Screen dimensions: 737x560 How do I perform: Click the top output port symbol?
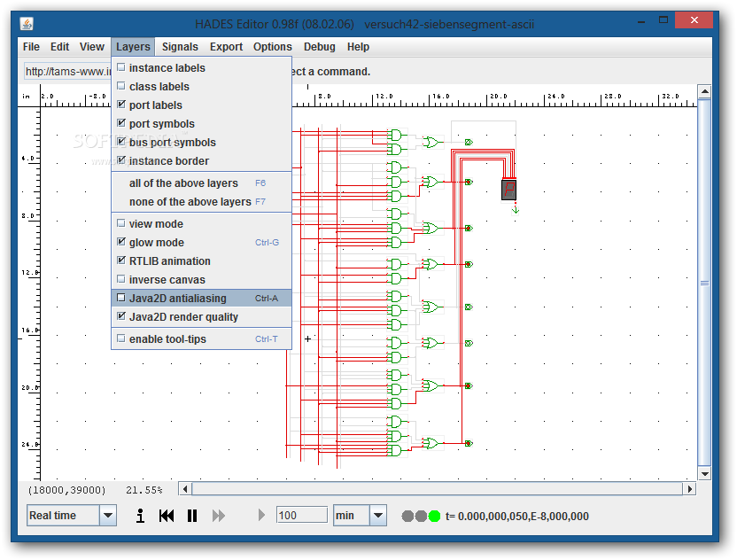coord(469,142)
